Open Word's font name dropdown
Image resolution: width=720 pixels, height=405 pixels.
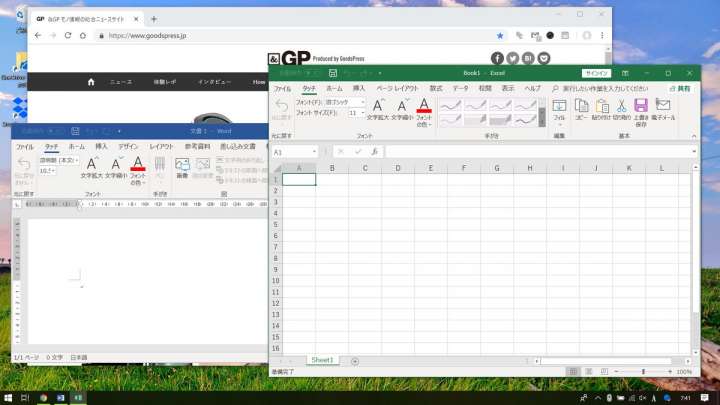coord(76,160)
